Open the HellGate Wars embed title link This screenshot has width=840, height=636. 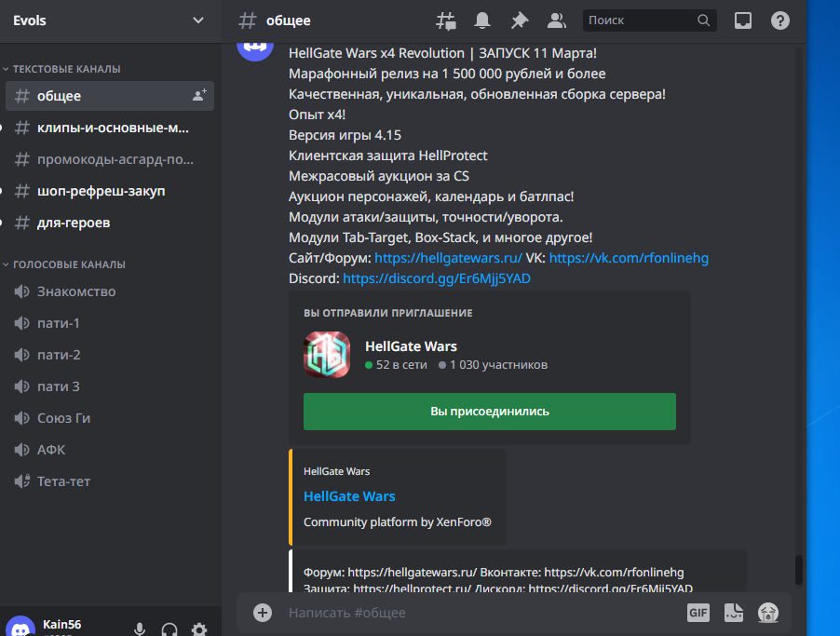(x=349, y=496)
